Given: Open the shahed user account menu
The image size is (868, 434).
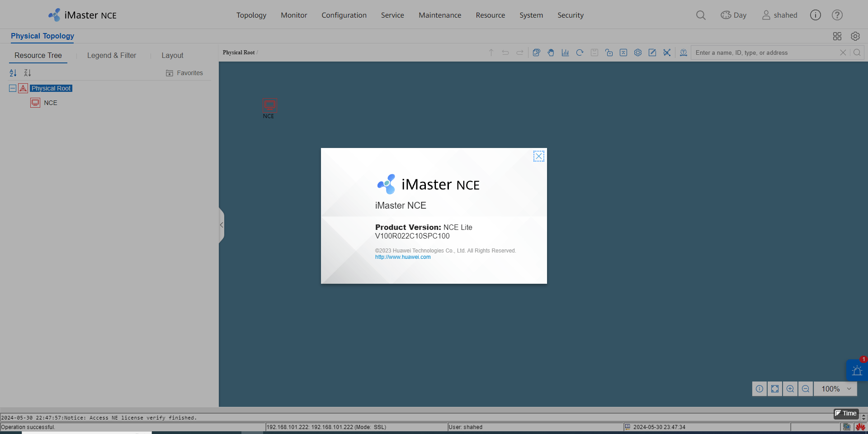Looking at the screenshot, I should pos(780,15).
